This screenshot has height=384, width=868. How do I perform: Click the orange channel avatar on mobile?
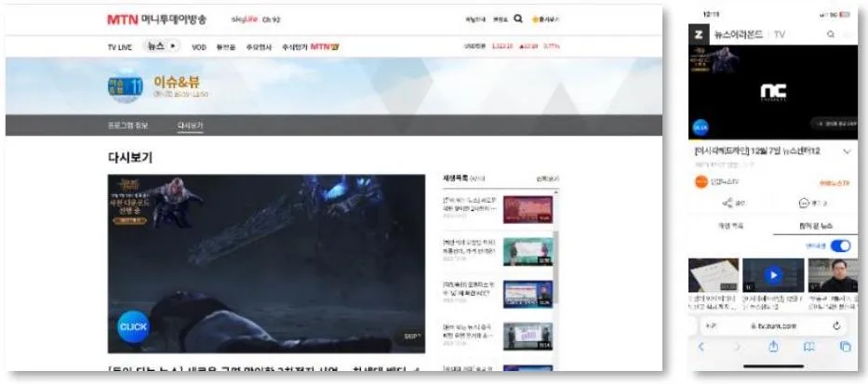pos(701,182)
